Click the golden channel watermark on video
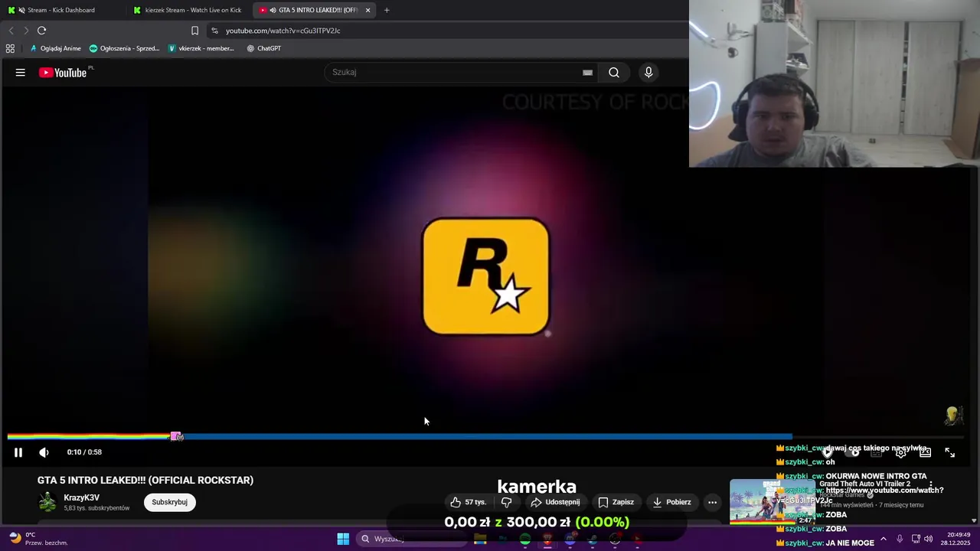Image resolution: width=980 pixels, height=551 pixels. [x=953, y=416]
